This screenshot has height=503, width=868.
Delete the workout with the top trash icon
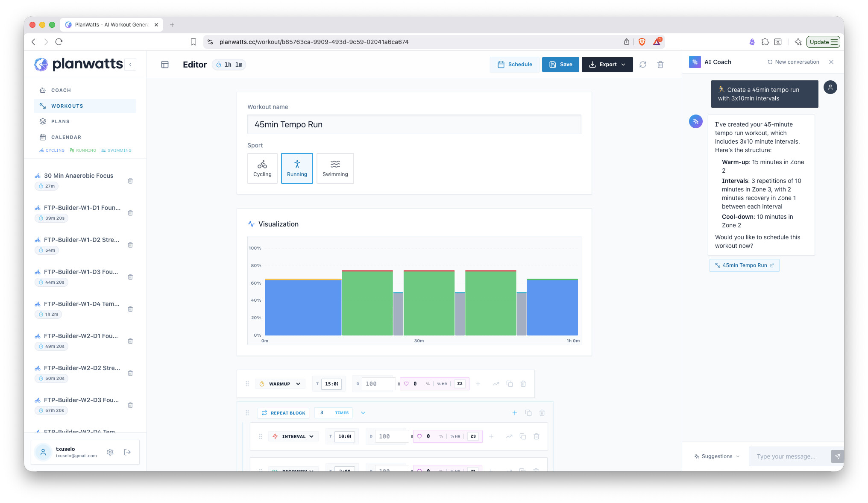coord(660,65)
